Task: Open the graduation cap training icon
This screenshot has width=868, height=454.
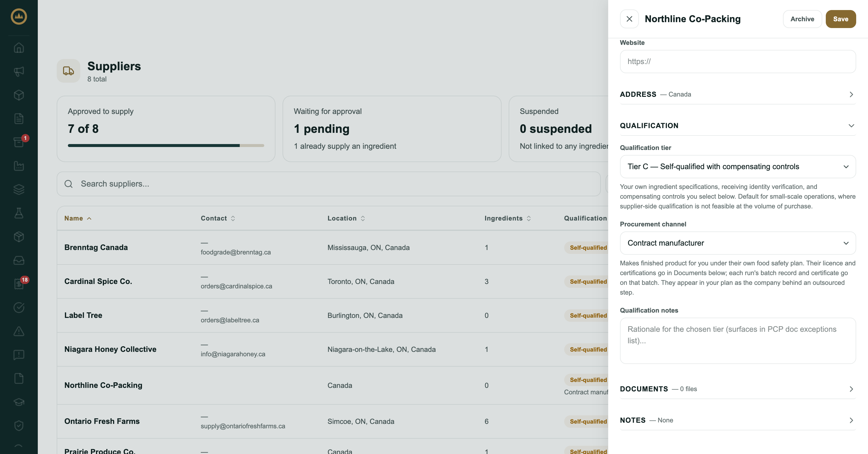Action: click(19, 402)
